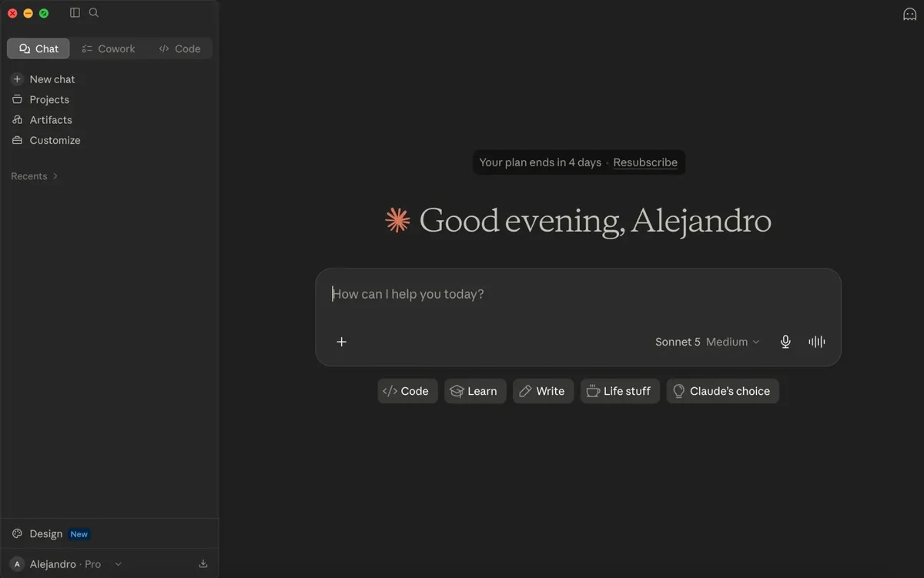The width and height of the screenshot is (924, 578).
Task: Expand the Recents chevron
Action: pyautogui.click(x=55, y=176)
